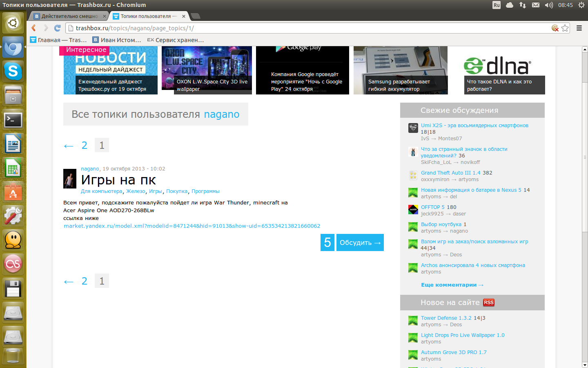The height and width of the screenshot is (368, 588).
Task: Open the volume indicator in system tray
Action: [549, 5]
